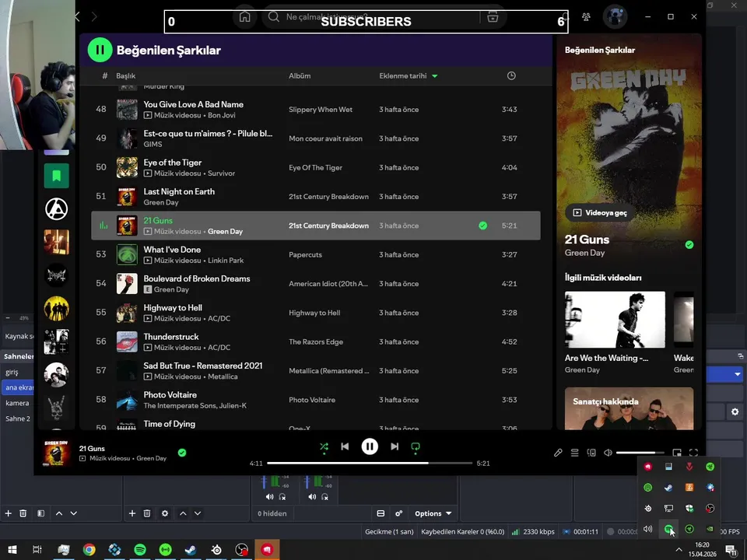Add a source with the OBS sources plus

[x=132, y=513]
